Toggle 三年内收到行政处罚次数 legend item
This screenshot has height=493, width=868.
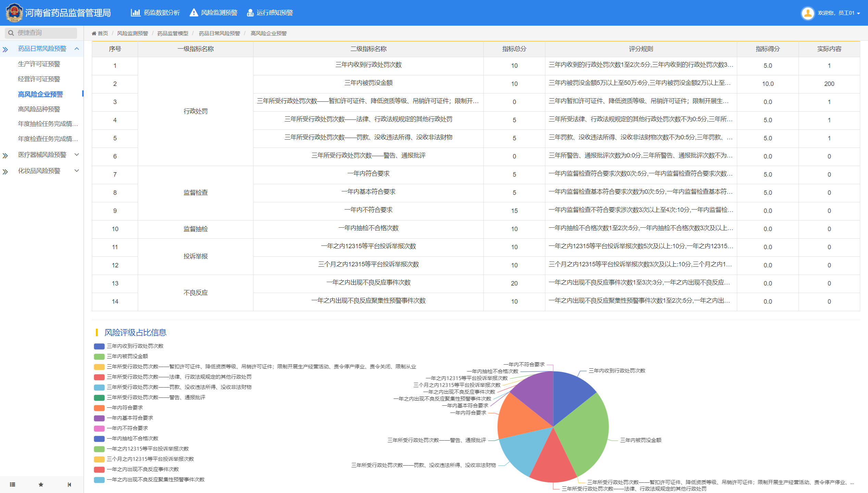(135, 346)
